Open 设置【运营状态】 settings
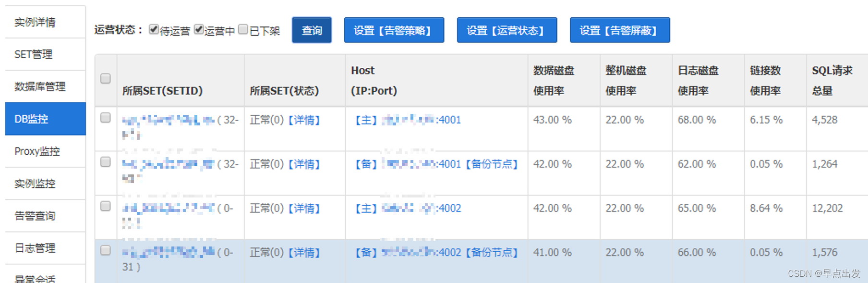 (507, 30)
